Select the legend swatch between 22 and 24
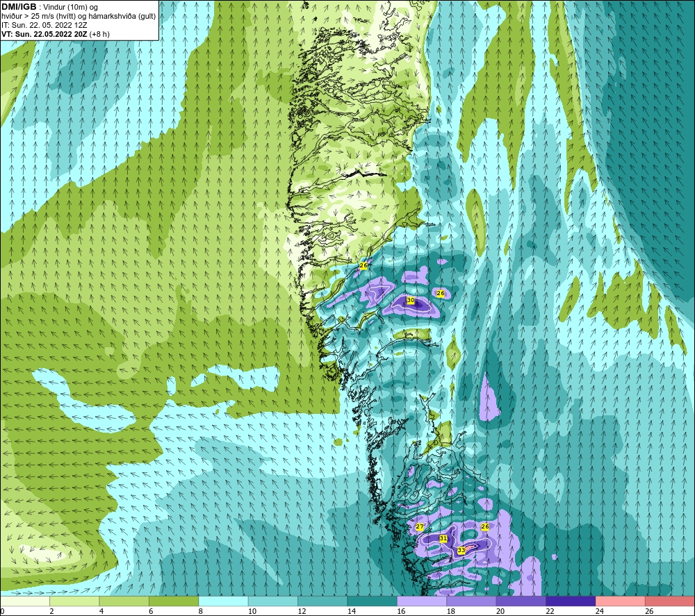The height and width of the screenshot is (616, 695). (x=571, y=601)
